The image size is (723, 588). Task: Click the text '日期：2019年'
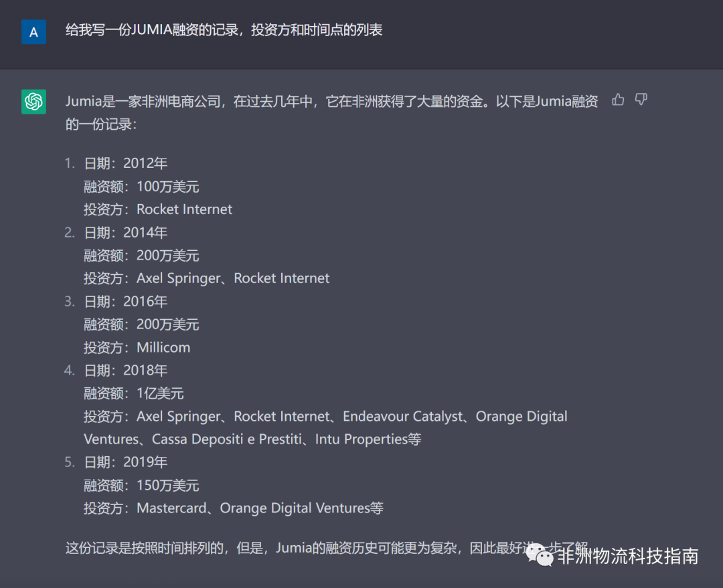coord(125,462)
